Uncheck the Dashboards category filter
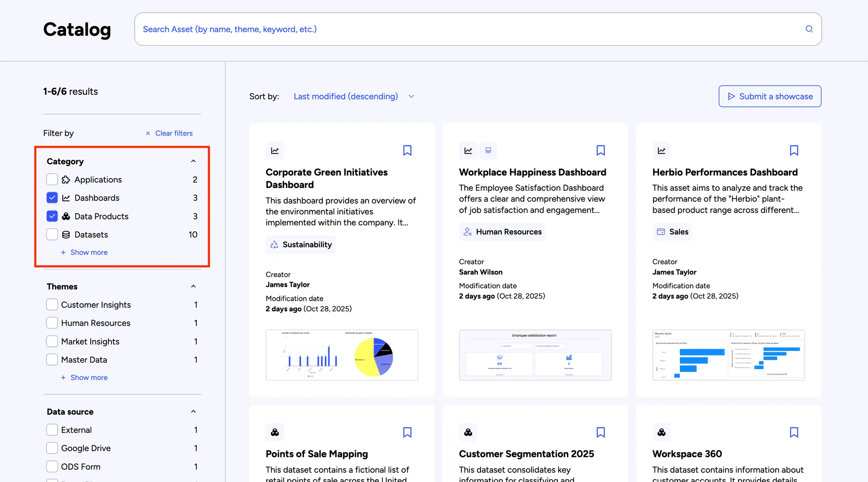This screenshot has width=868, height=482. click(52, 198)
